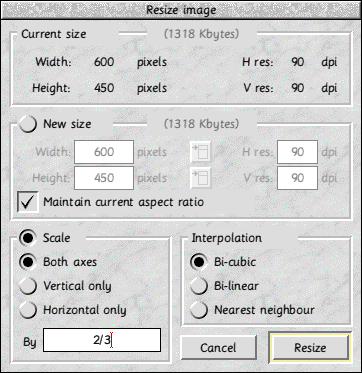The width and height of the screenshot is (362, 373).
Task: Choose Horizontal only scaling option
Action: pyautogui.click(x=28, y=310)
